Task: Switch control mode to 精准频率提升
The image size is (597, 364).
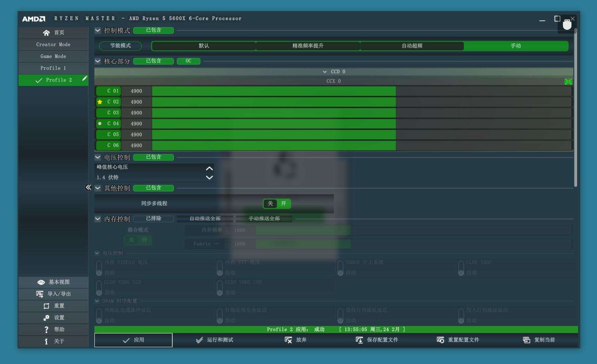Action: (x=308, y=46)
